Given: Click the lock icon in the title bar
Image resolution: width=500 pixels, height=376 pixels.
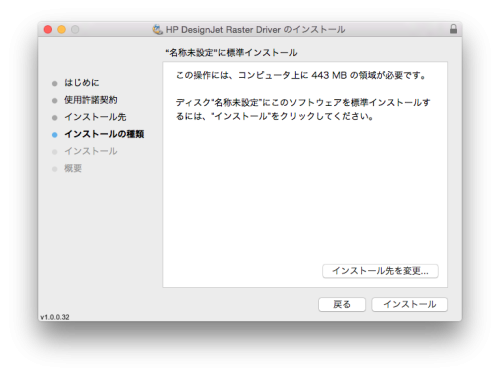Looking at the screenshot, I should pos(453,29).
